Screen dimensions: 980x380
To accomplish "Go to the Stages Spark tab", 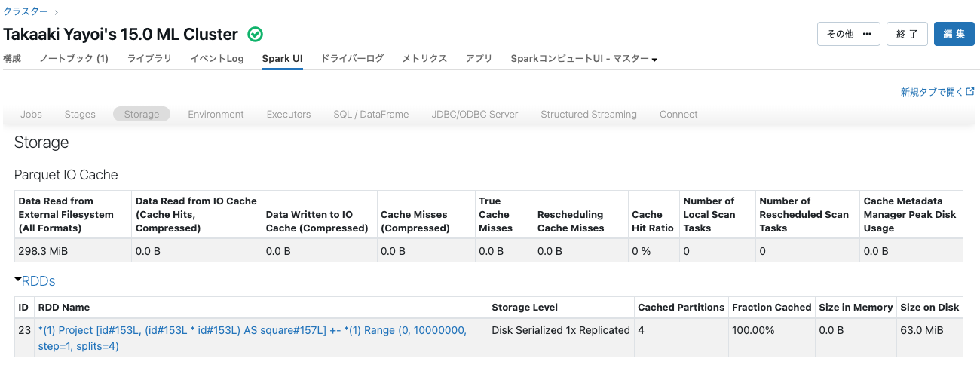I will [80, 115].
